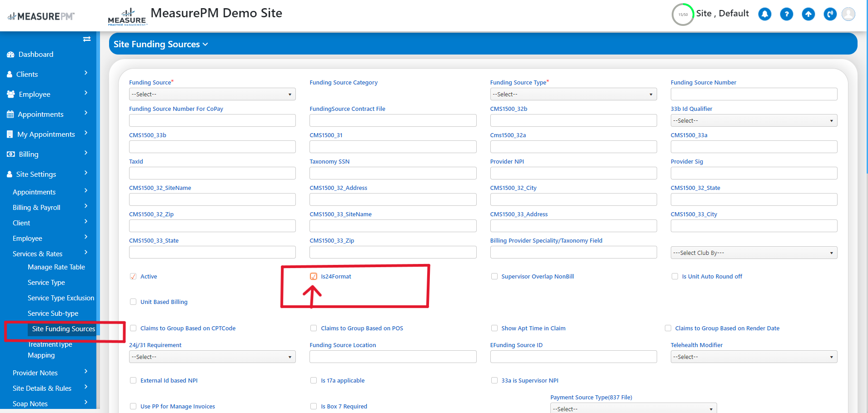
Task: Click the Clients person icon
Action: point(10,75)
